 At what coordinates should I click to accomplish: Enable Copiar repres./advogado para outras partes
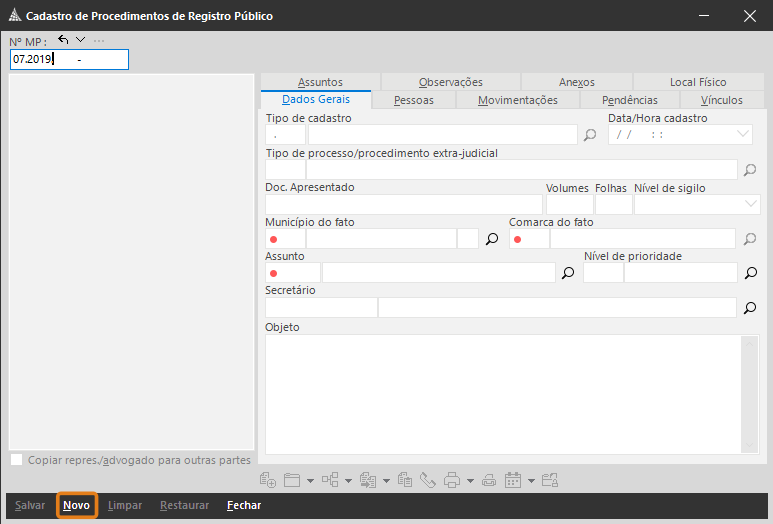click(17, 460)
